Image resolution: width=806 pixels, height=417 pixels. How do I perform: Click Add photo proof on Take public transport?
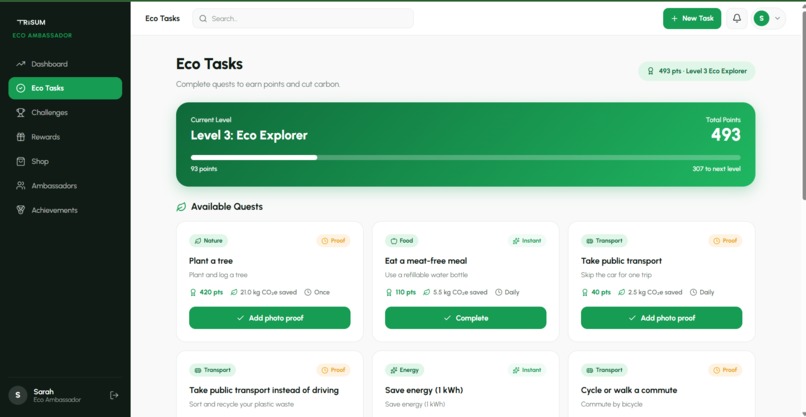662,318
